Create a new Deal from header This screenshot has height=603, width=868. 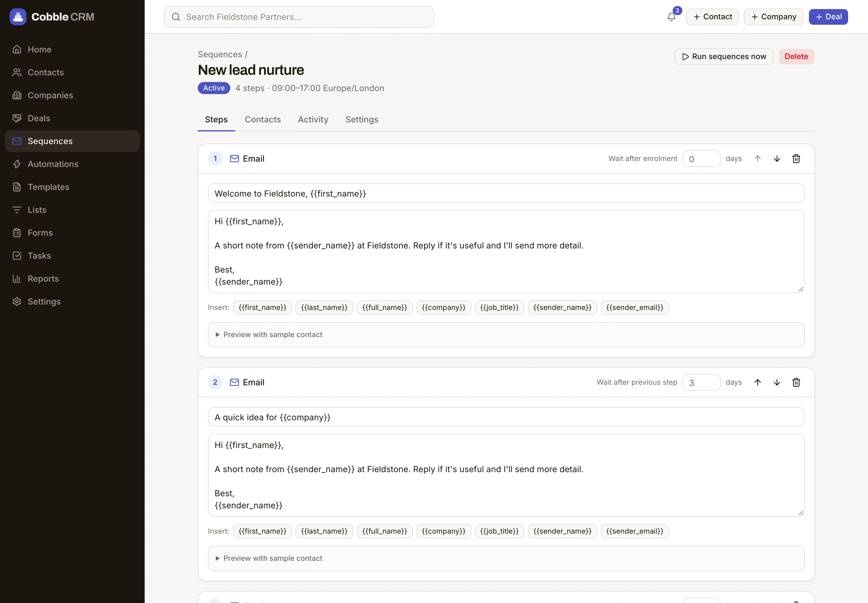click(828, 17)
